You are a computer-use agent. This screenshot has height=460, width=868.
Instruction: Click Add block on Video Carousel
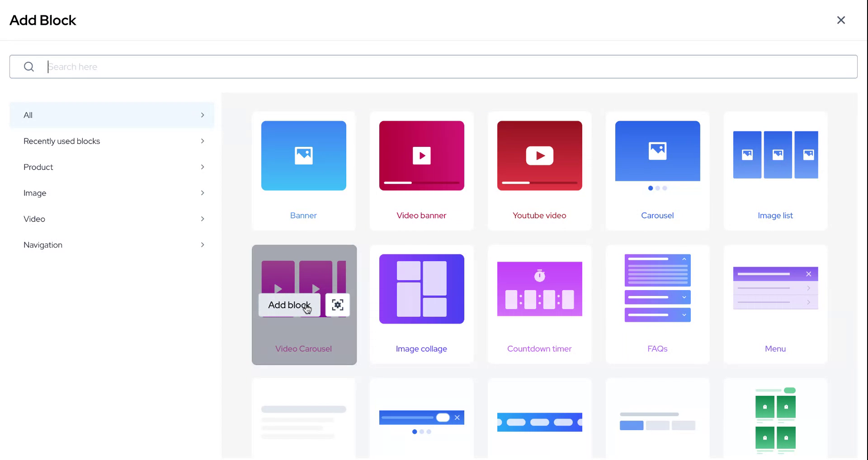[x=289, y=305]
